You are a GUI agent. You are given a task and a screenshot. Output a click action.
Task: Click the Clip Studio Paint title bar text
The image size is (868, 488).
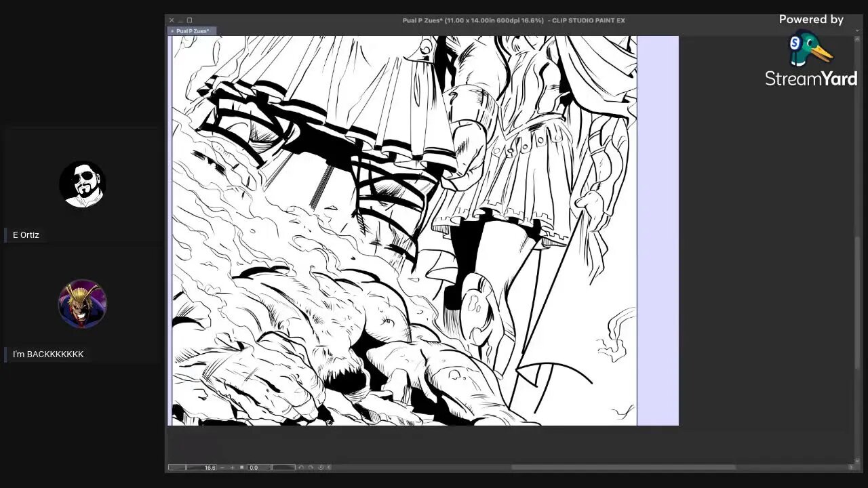pyautogui.click(x=514, y=20)
